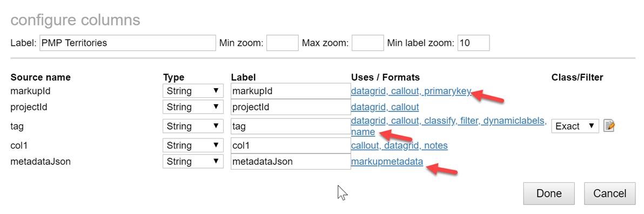Screen dimensions: 644x214
Task: Click the Done button
Action: pyautogui.click(x=549, y=193)
